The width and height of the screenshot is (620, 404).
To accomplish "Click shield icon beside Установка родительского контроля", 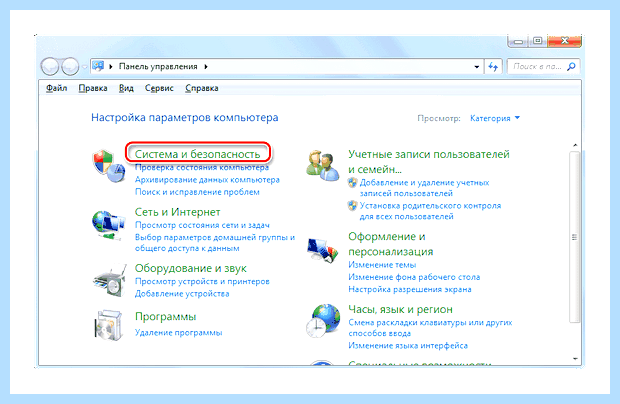I will pyautogui.click(x=352, y=206).
